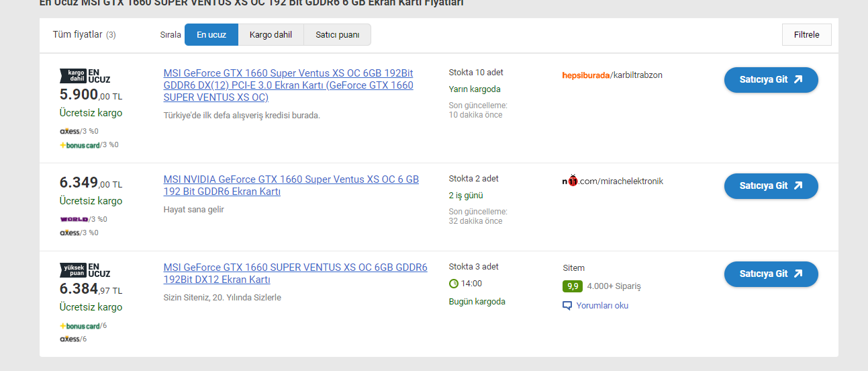Click the "kargo dahil EN UCUZ" badge
Image resolution: width=868 pixels, height=371 pixels.
[85, 75]
